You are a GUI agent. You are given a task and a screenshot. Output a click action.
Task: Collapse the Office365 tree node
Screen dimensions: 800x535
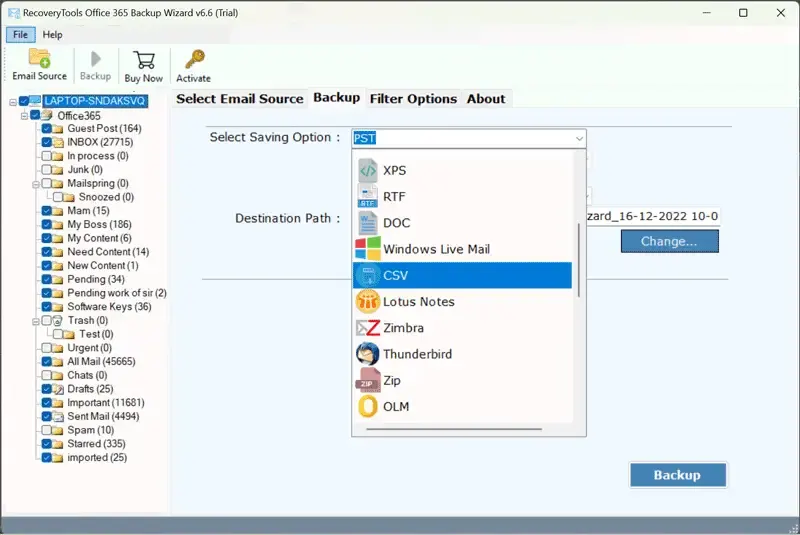click(x=24, y=116)
